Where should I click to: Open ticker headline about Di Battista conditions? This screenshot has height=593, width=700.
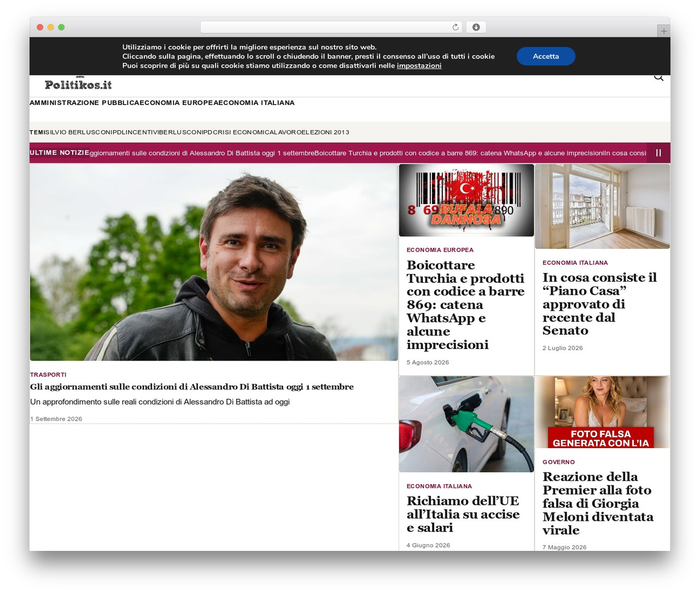(202, 153)
